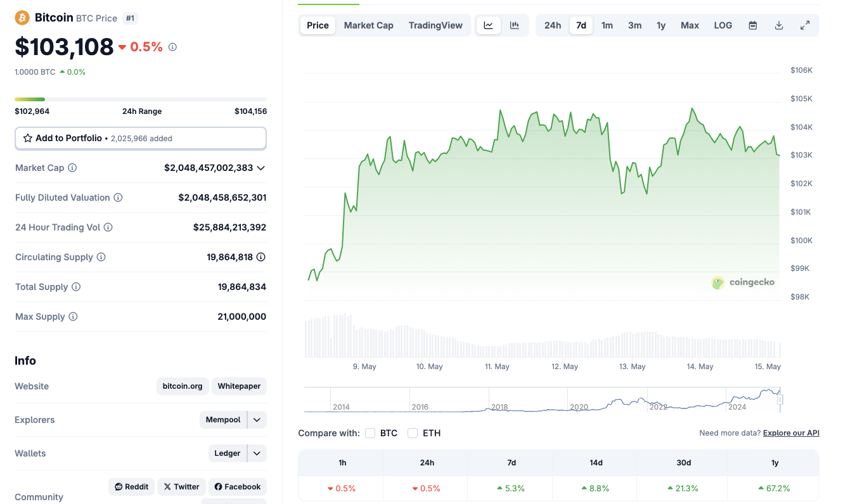
Task: Select the Market Cap chart tab
Action: click(369, 25)
